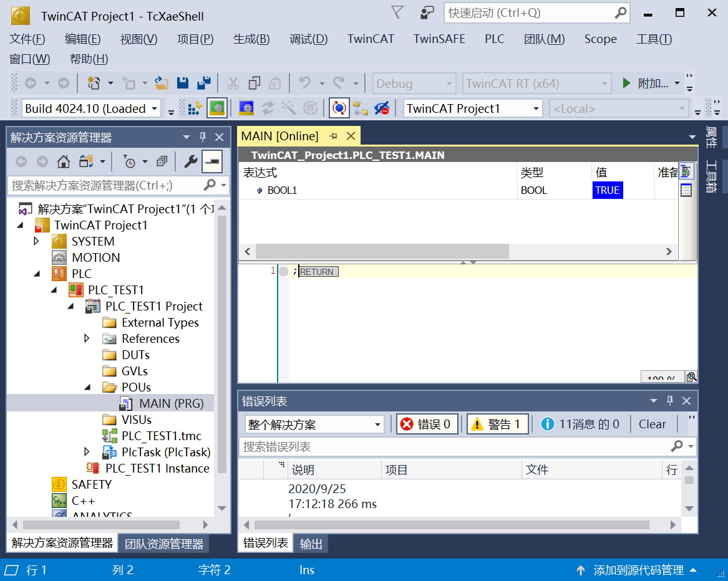Click the Activate Configuration icon

195,108
